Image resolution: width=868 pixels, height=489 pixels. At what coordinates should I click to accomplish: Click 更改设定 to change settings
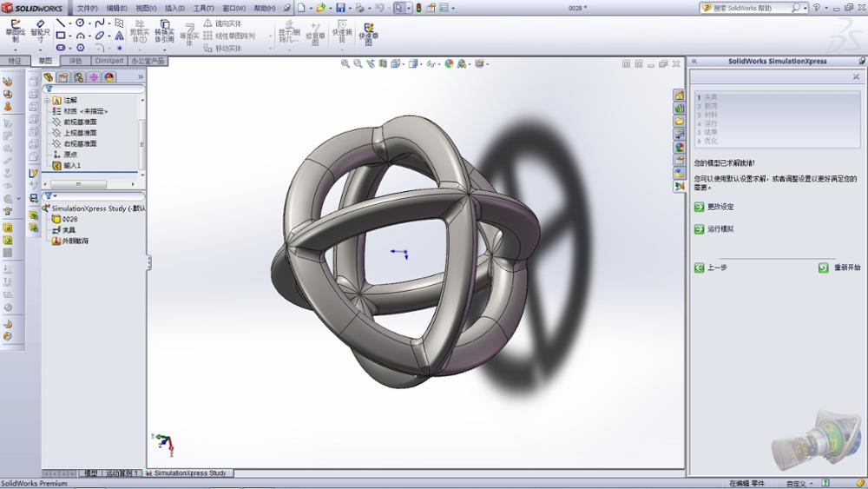[x=720, y=207]
